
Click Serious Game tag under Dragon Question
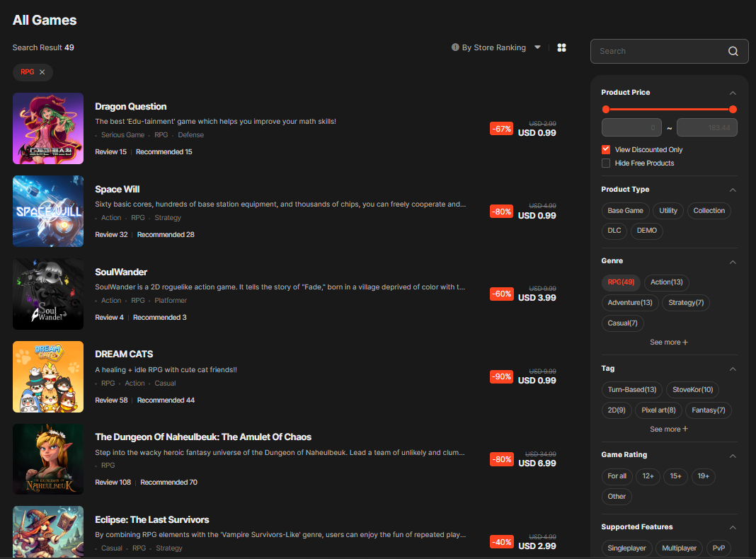click(x=123, y=135)
